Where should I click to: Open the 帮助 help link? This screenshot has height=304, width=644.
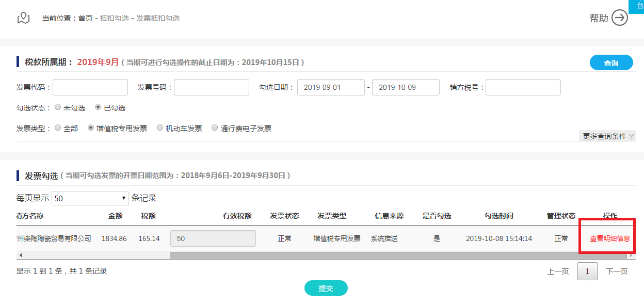click(x=599, y=18)
